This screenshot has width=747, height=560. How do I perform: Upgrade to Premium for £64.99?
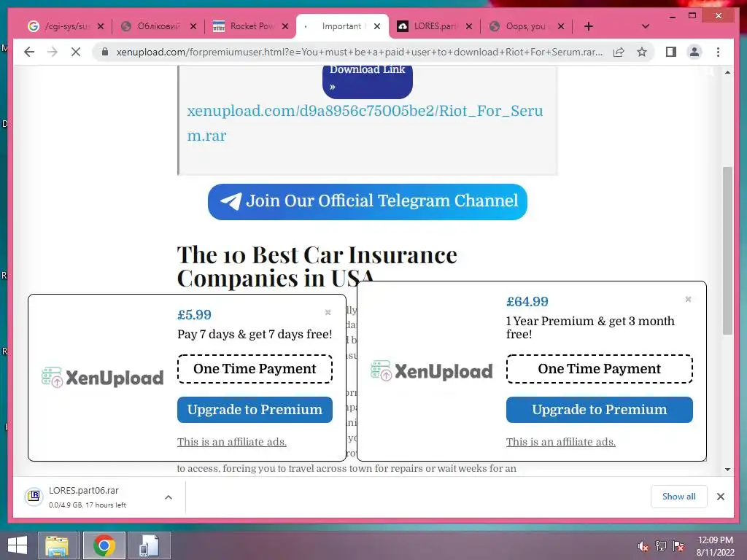coord(600,410)
